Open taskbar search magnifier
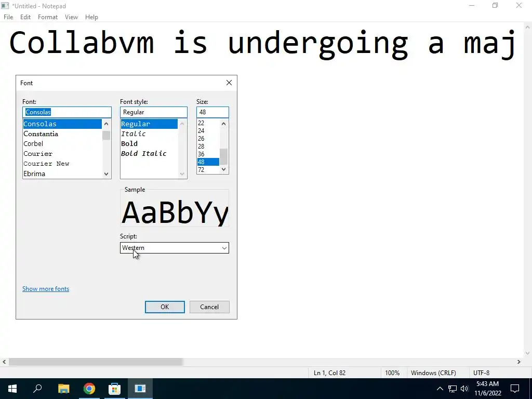Viewport: 532px width, 399px height. 37,389
